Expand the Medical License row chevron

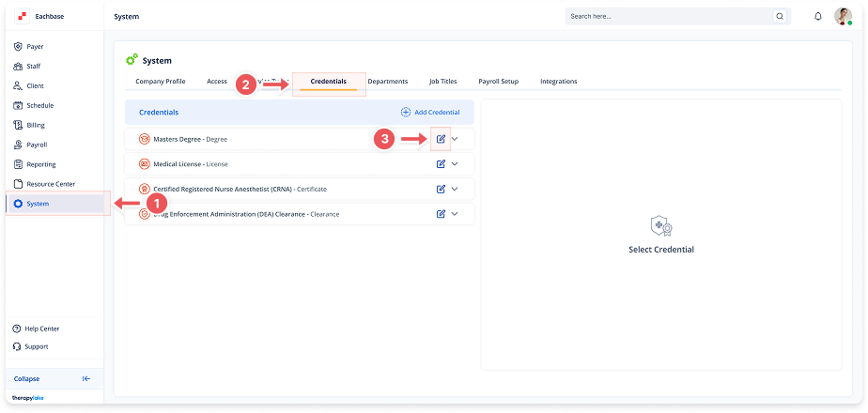click(x=456, y=163)
